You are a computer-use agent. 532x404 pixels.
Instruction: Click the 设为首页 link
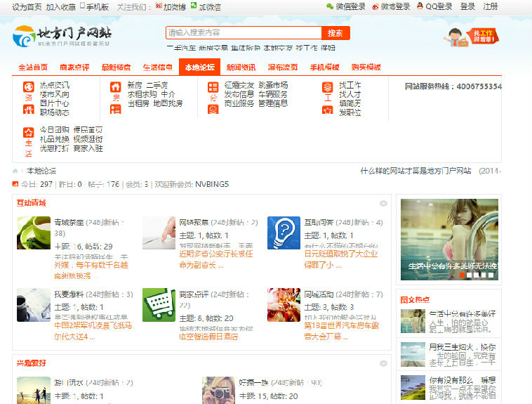pyautogui.click(x=27, y=7)
